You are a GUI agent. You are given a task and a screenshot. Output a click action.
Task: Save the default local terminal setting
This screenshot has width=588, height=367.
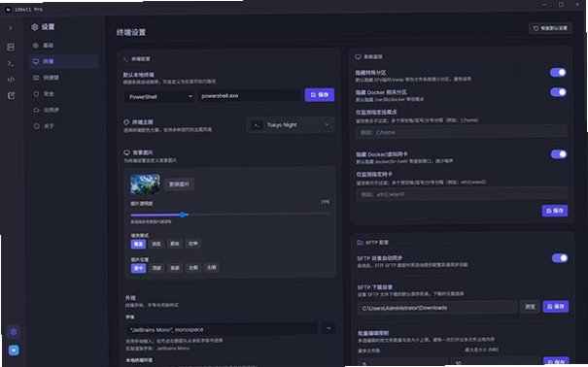pos(319,95)
